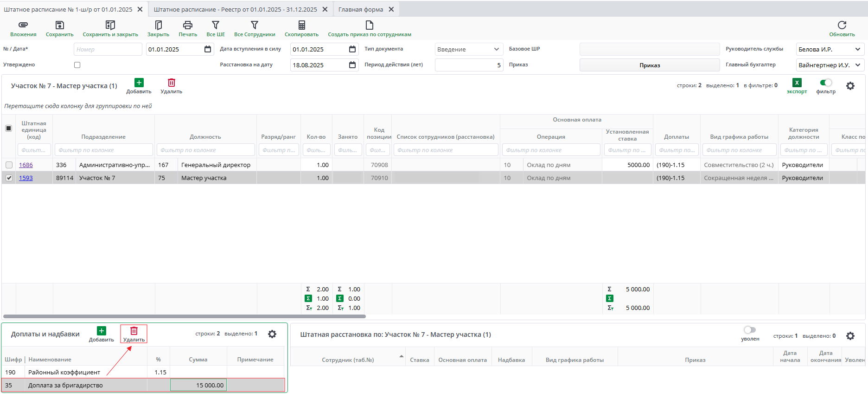This screenshot has height=399, width=868.
Task: Click the Генеральный директор cell
Action: pyautogui.click(x=217, y=165)
